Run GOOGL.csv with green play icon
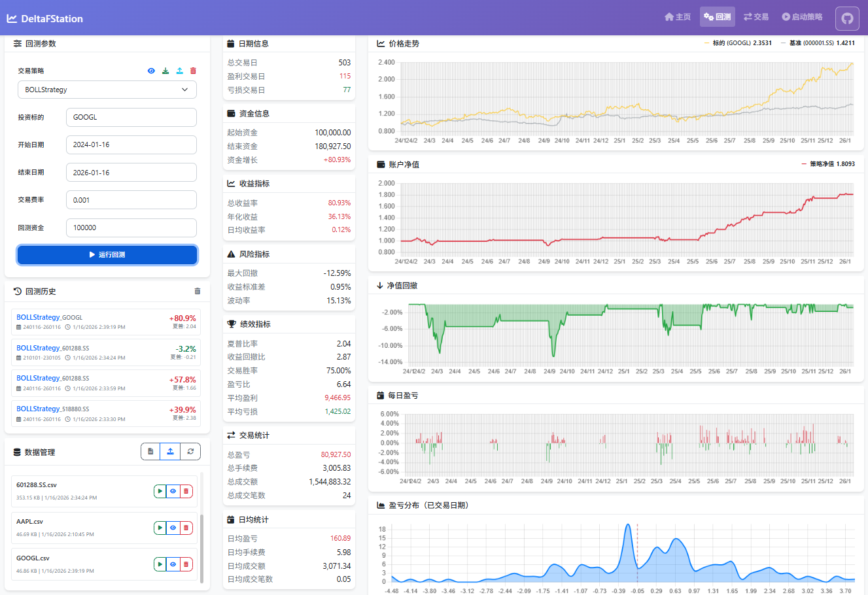The height and width of the screenshot is (595, 868). coord(160,564)
